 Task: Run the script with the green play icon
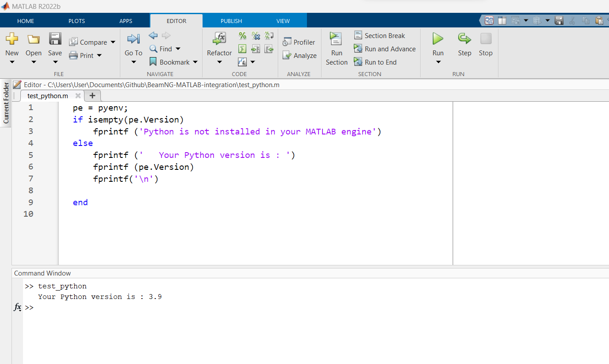[x=438, y=38]
